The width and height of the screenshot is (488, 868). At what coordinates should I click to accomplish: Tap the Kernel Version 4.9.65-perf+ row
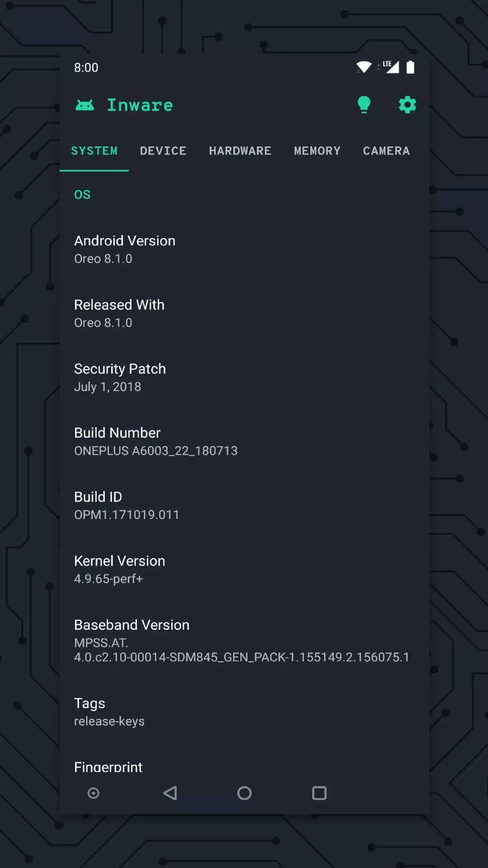click(244, 570)
